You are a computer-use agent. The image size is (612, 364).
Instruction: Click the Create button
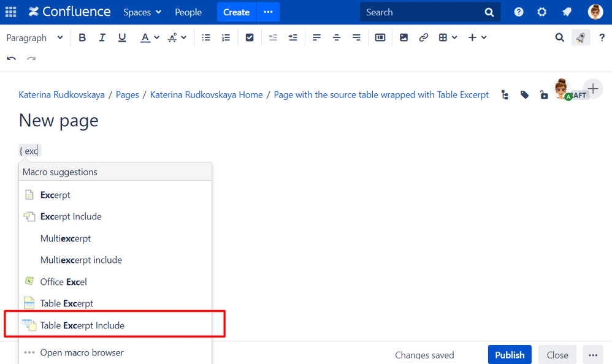point(236,12)
